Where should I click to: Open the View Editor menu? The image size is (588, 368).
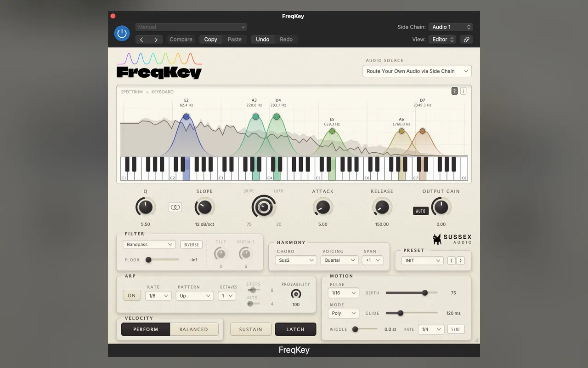(x=442, y=40)
